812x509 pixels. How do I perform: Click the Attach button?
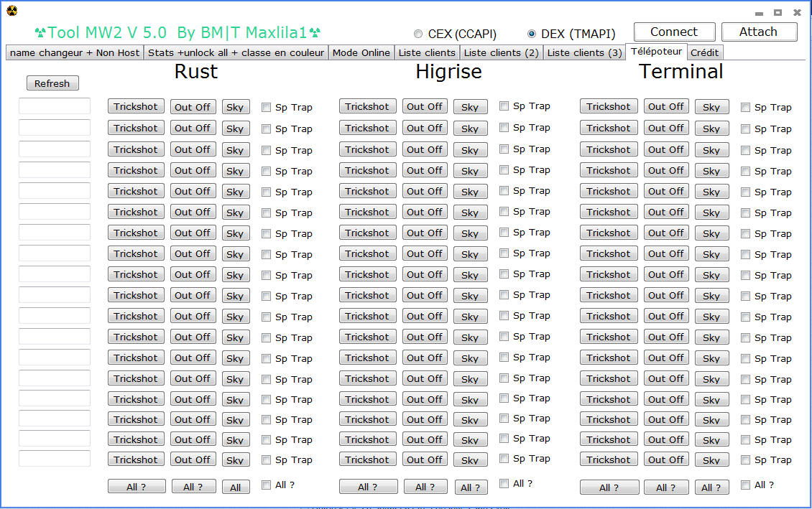[x=759, y=32]
